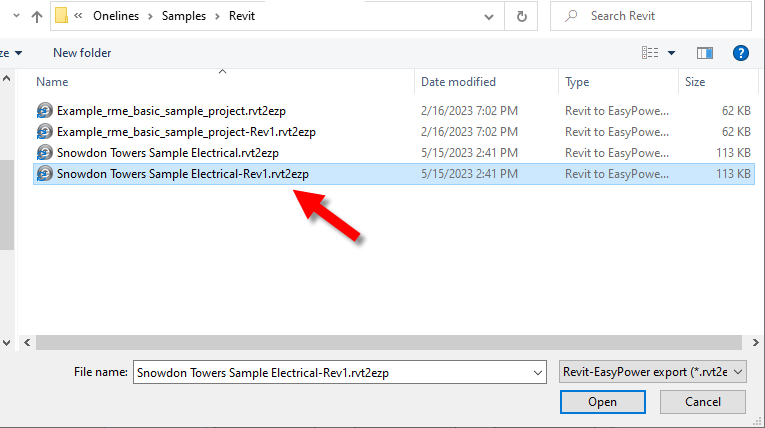The height and width of the screenshot is (428, 765).
Task: Click the Open button
Action: 602,402
